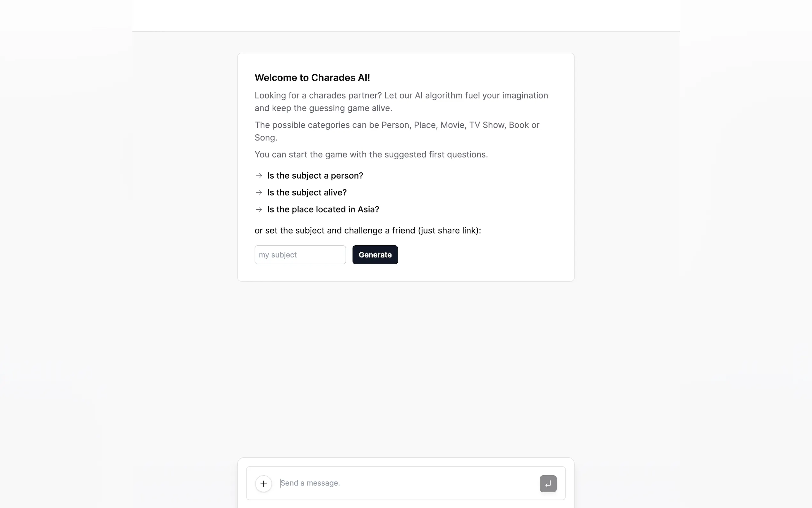
Task: Click the "Welcome to Charades AI!" heading
Action: [312, 78]
